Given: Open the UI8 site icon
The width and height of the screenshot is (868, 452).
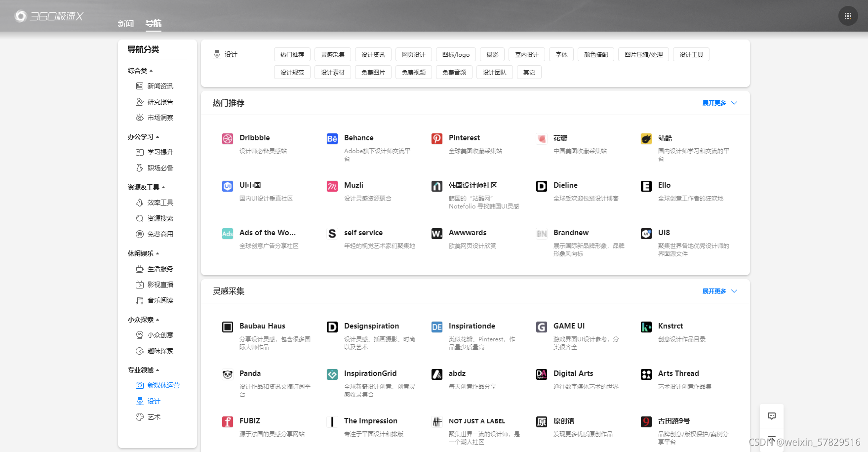Looking at the screenshot, I should (646, 234).
